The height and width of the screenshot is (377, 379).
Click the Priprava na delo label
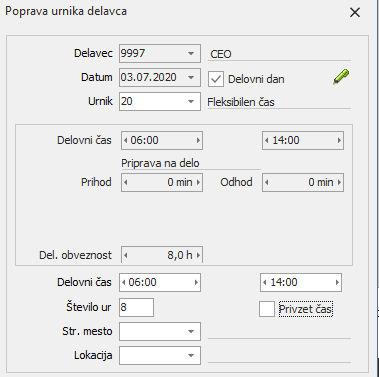click(x=160, y=163)
